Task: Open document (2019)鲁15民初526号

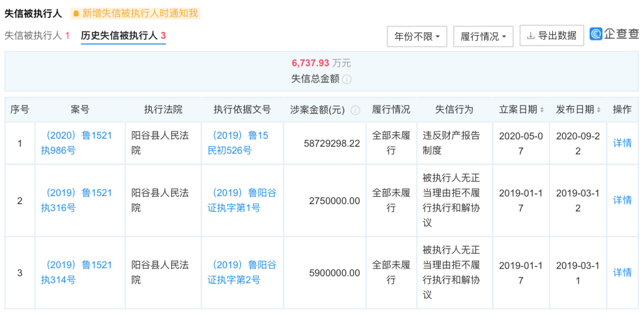Action: point(240,143)
